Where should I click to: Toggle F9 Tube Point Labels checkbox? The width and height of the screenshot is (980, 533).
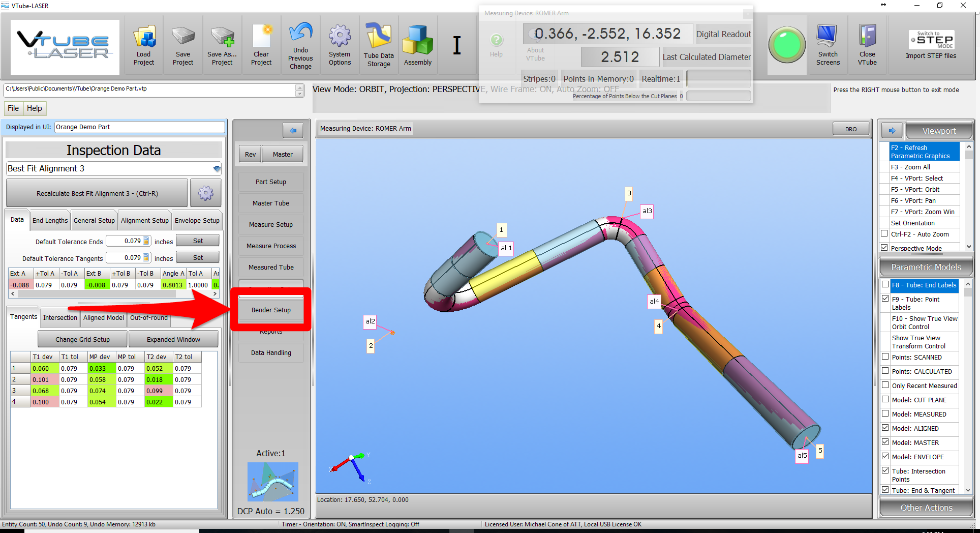click(885, 299)
